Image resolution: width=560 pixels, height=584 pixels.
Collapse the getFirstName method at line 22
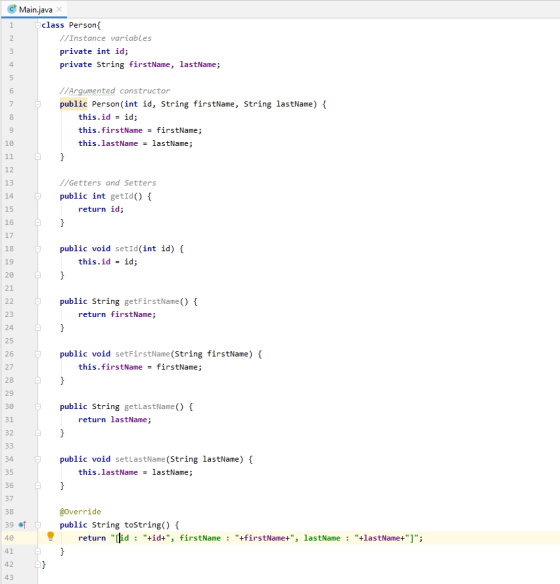(38, 301)
